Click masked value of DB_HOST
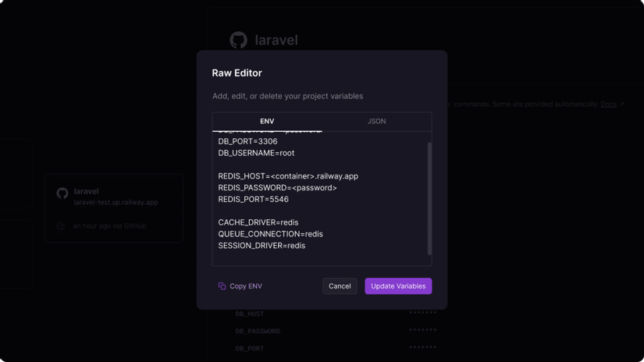This screenshot has width=644, height=362. point(422,313)
